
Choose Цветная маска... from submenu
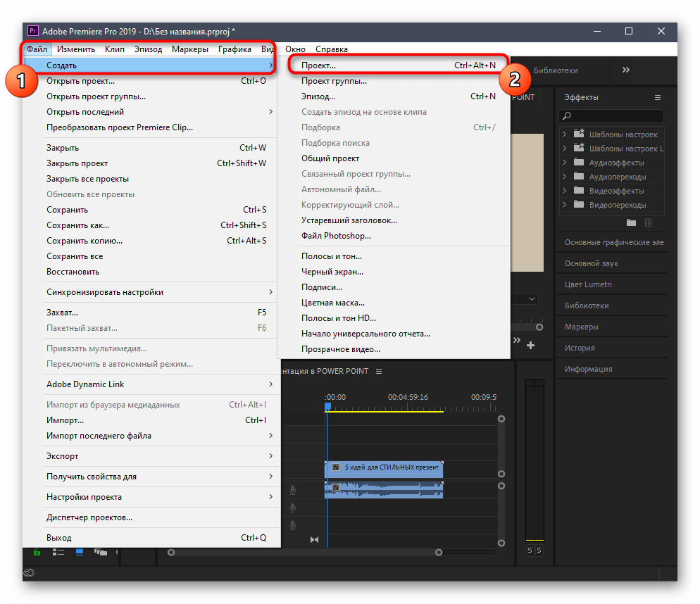[394, 303]
